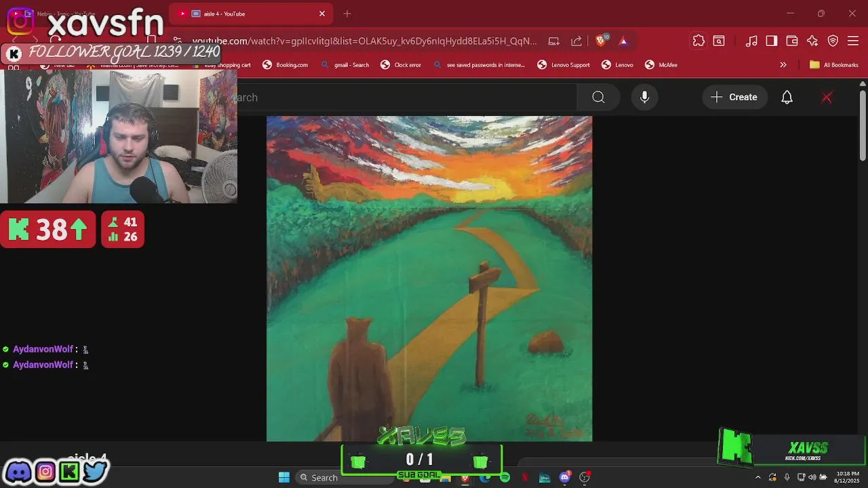Viewport: 868px width, 488px height.
Task: Open the Brave Shields lion icon
Action: 601,41
